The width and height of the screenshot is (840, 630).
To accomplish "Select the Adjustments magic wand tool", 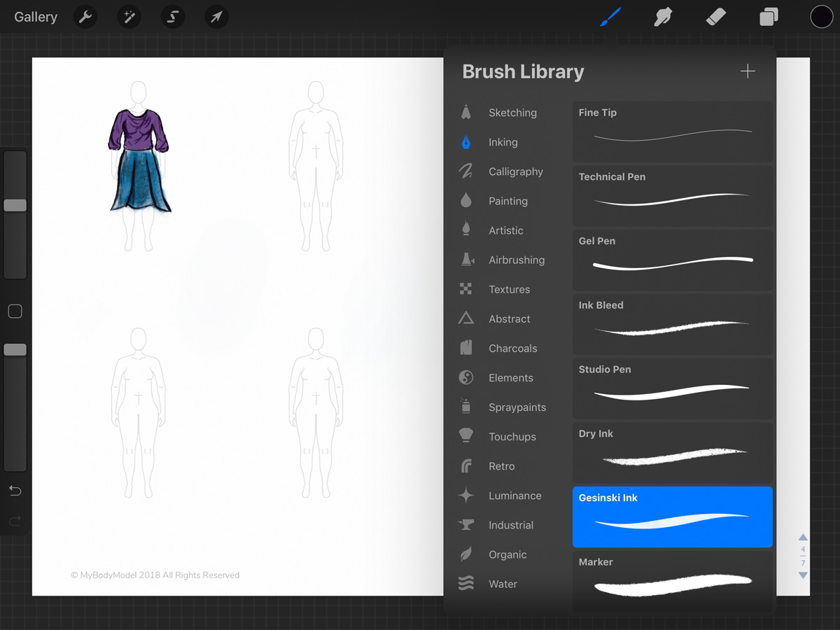I will pos(129,16).
